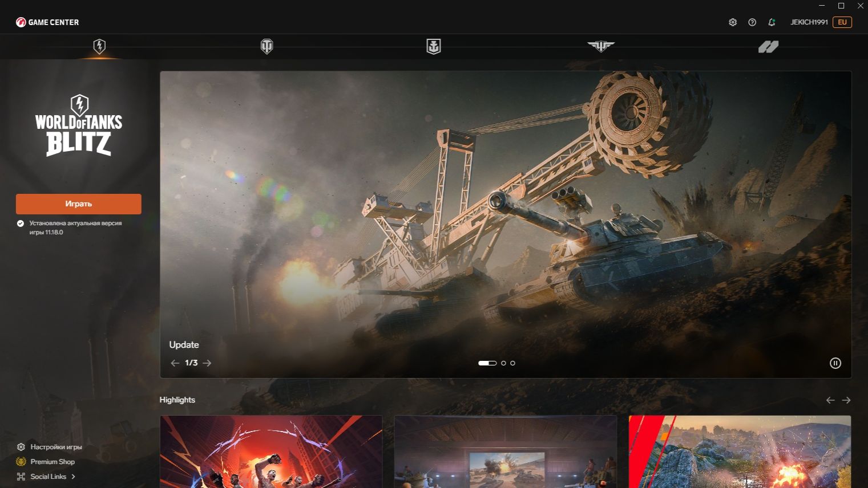Click the game settings gear icon
This screenshot has width=868, height=488.
pos(21,447)
